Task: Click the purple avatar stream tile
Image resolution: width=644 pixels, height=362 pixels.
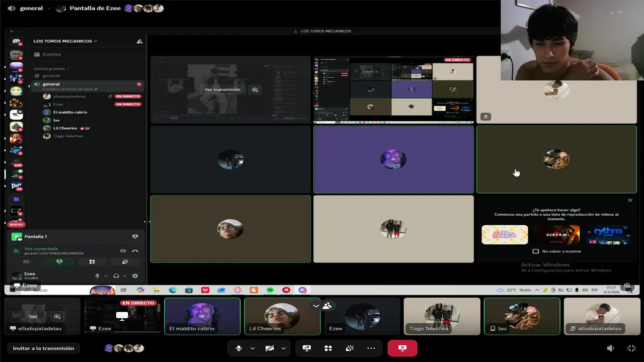Action: pos(393,159)
